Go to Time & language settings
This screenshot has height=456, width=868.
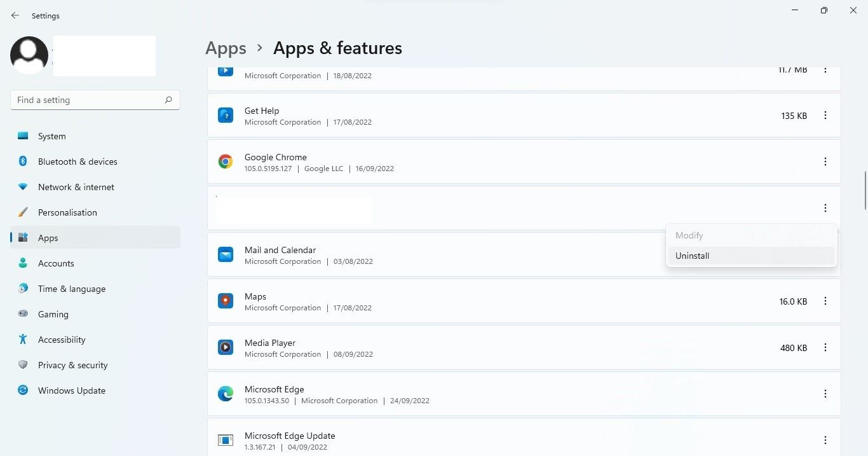(x=95, y=289)
